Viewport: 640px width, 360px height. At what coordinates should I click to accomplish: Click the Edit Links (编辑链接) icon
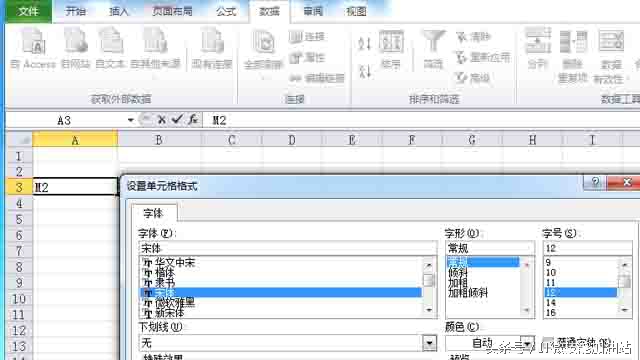pos(296,78)
